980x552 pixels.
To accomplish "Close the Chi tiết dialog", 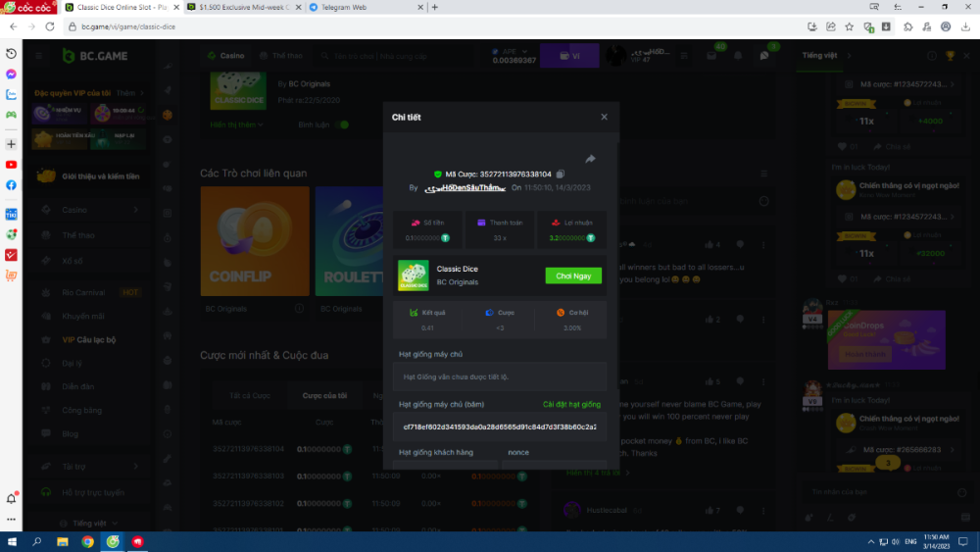I will (604, 117).
